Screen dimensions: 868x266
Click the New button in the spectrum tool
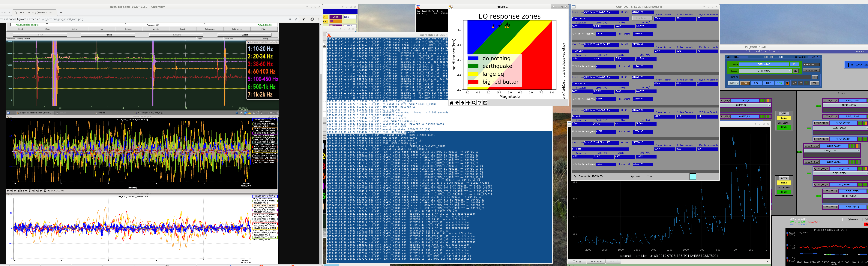pos(101,29)
